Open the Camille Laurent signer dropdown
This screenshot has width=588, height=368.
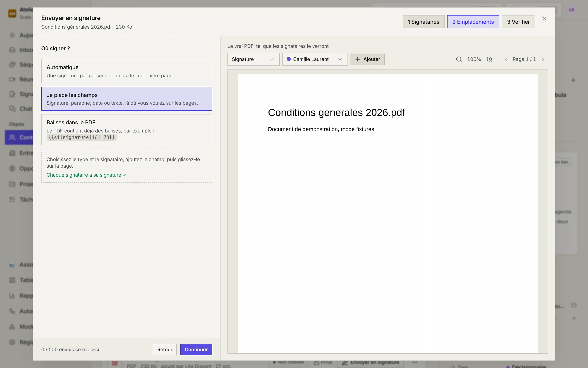314,59
